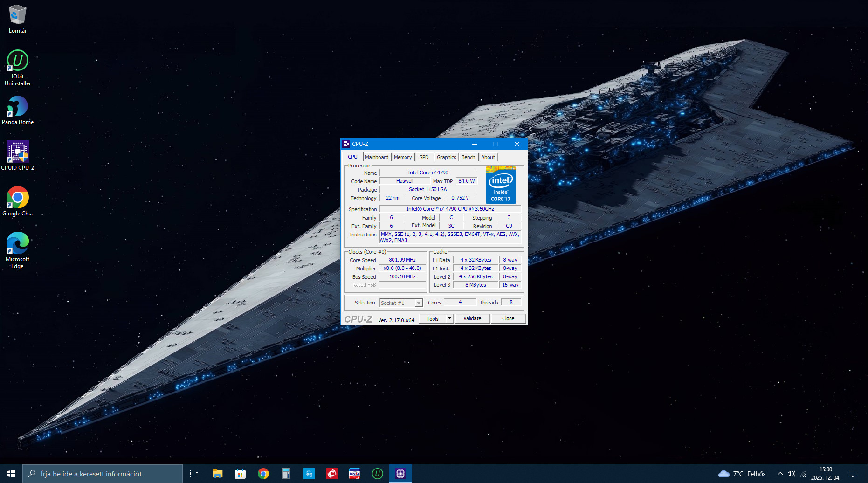Screen dimensions: 868x483
Task: Open the volume control in system tray
Action: point(792,474)
